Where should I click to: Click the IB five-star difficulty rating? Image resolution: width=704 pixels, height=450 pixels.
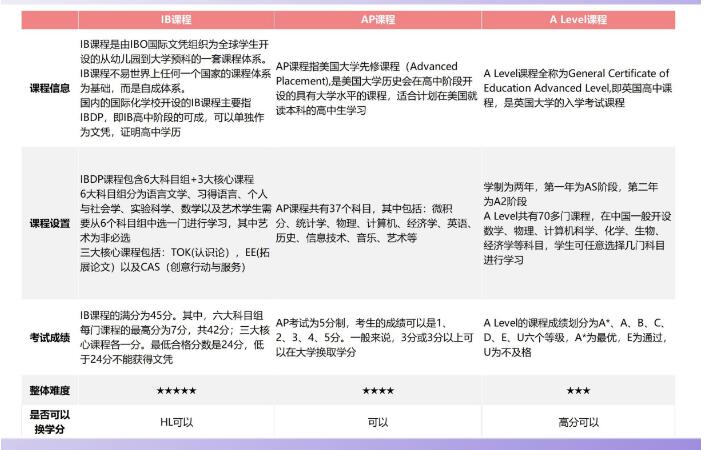176,388
